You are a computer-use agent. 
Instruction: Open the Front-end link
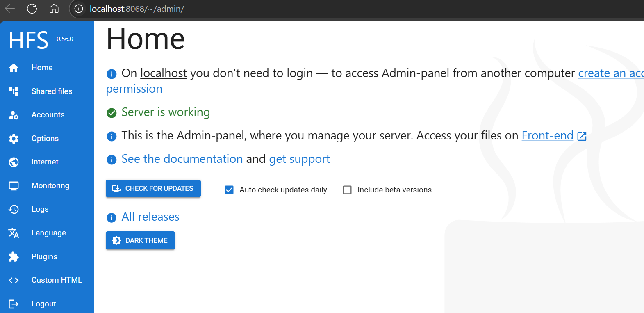(547, 135)
